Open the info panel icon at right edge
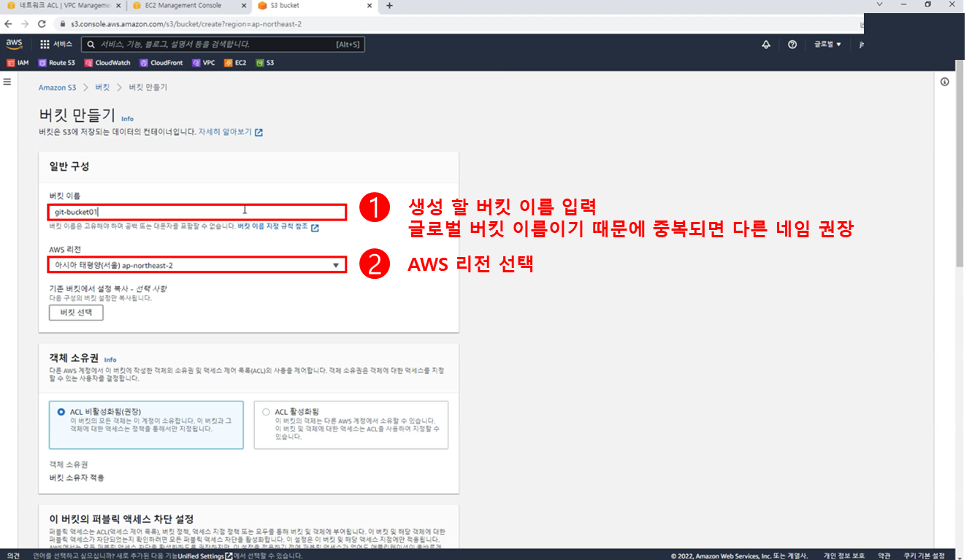The width and height of the screenshot is (980, 560). click(x=945, y=82)
